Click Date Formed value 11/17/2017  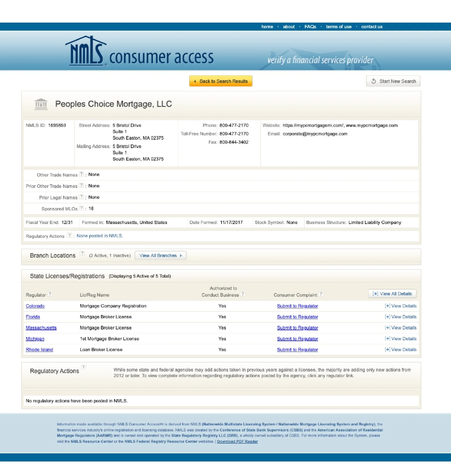(231, 222)
